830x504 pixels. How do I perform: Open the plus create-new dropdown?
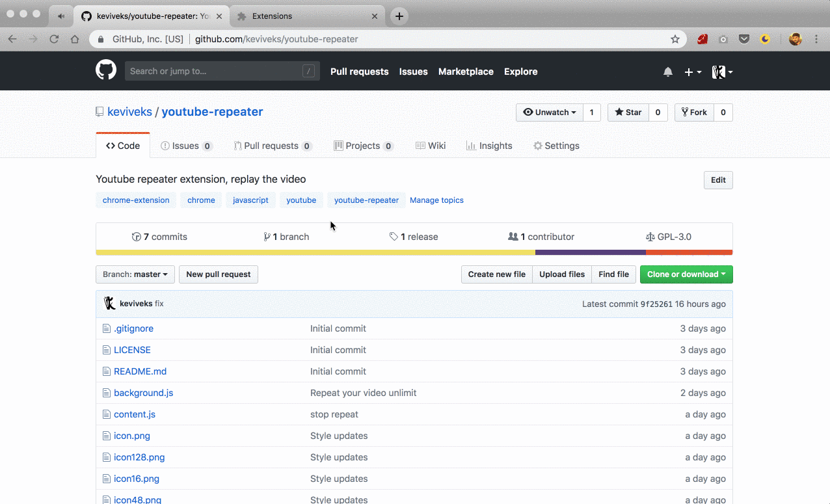[693, 72]
